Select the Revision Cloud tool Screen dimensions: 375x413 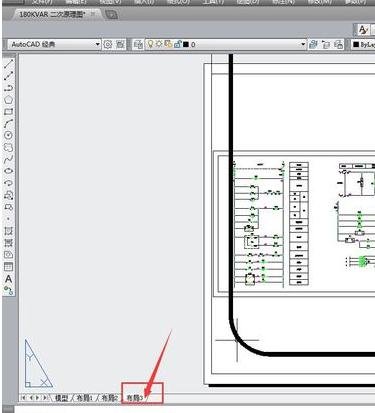8,147
